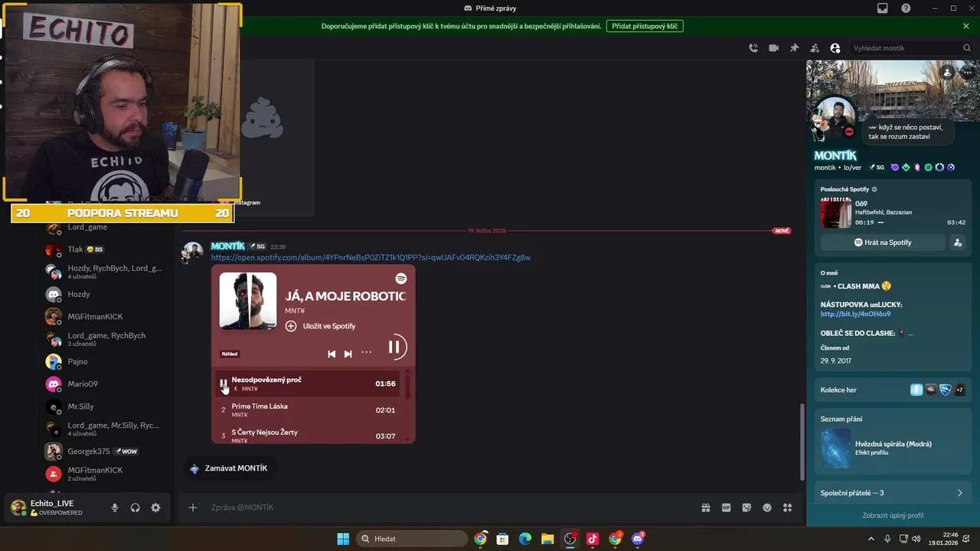Skip to previous track in Spotify embed

pyautogui.click(x=332, y=354)
